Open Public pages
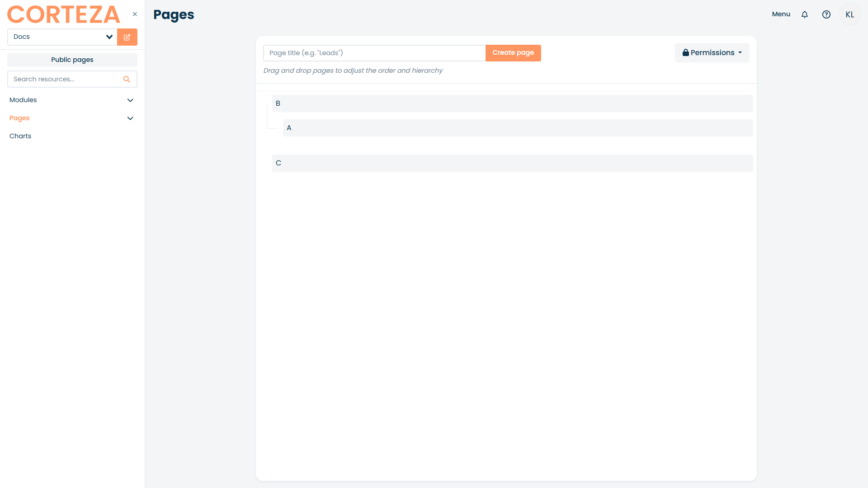868x488 pixels. click(72, 60)
